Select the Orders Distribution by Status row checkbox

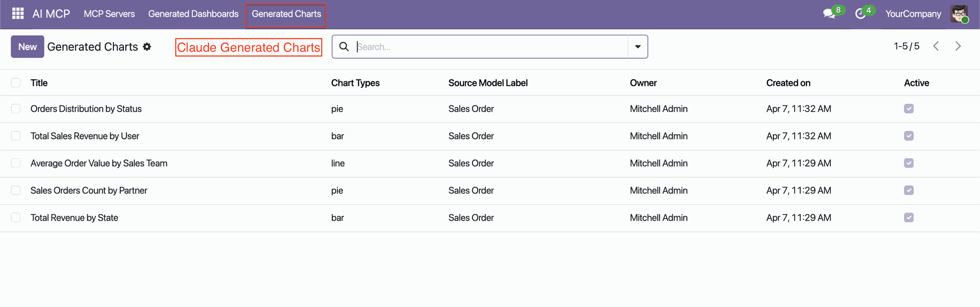(x=16, y=109)
